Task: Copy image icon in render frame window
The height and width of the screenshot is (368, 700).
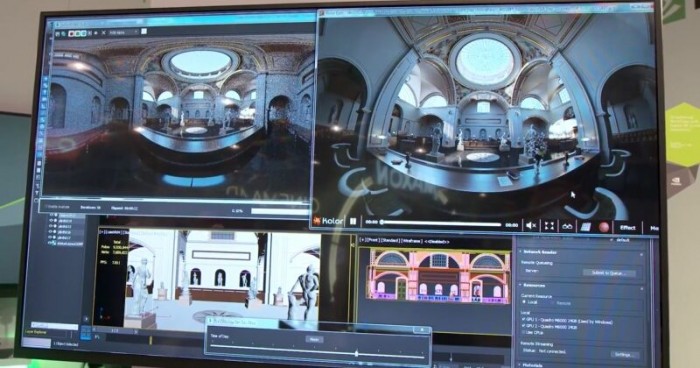Action: click(x=63, y=33)
